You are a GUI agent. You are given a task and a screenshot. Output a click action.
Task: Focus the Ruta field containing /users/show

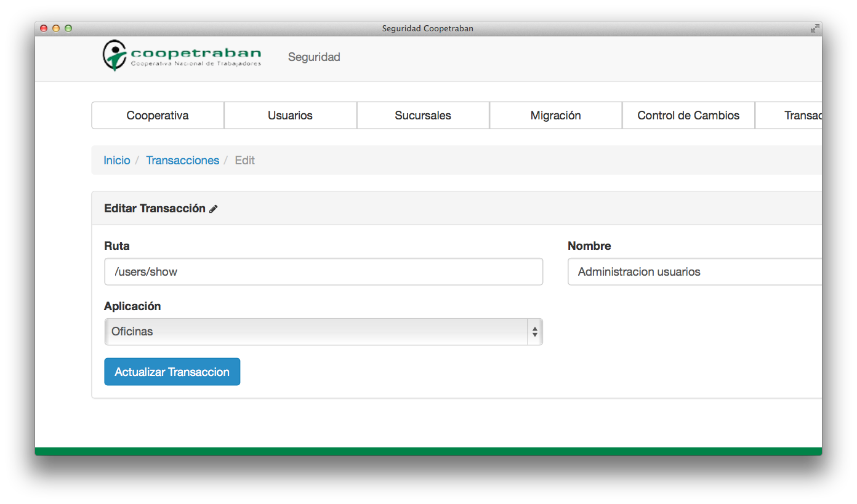click(324, 271)
